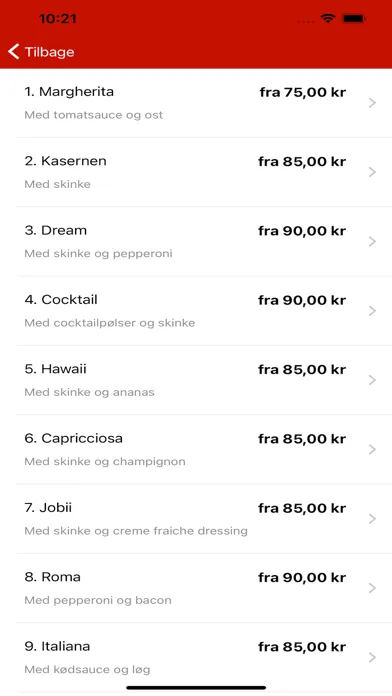
Task: Go back via the Tilbage label
Action: (49, 52)
